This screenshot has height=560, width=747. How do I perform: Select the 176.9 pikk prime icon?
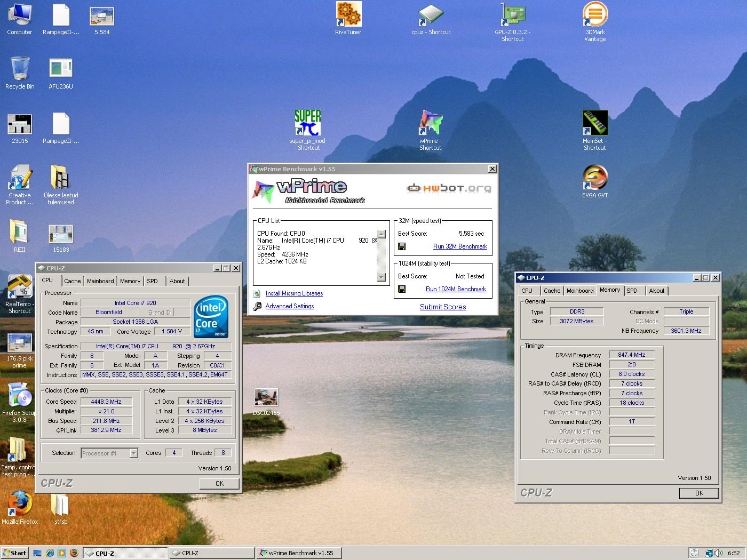coord(20,350)
